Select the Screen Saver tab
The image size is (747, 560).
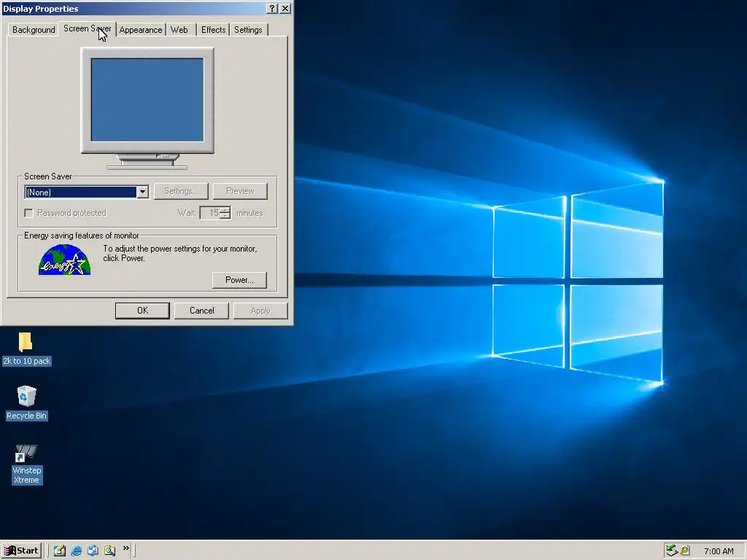point(88,28)
